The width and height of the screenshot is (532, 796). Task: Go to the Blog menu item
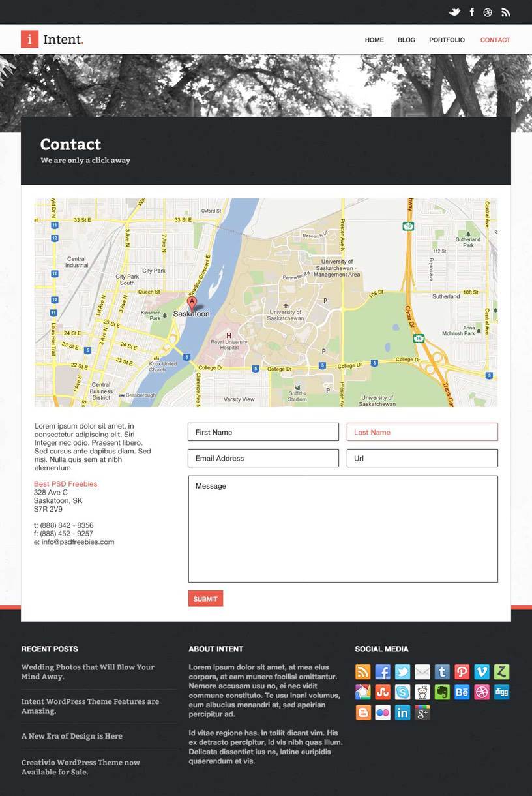click(x=406, y=40)
